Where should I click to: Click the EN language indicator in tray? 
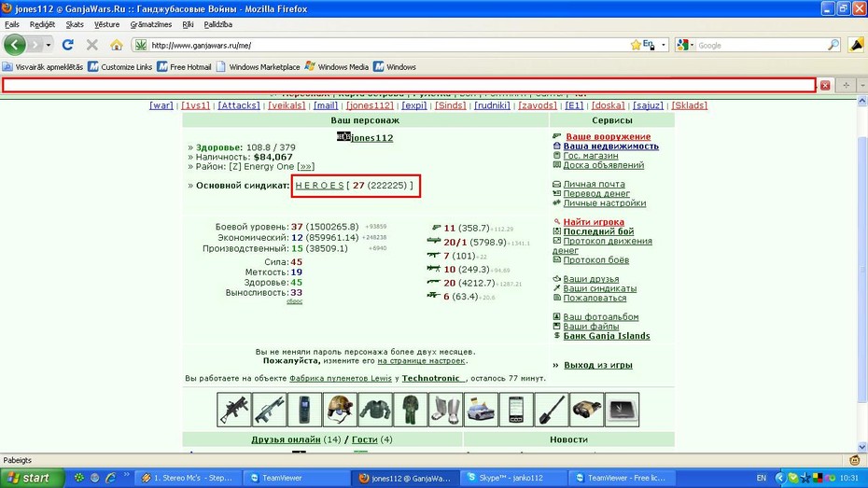(762, 478)
